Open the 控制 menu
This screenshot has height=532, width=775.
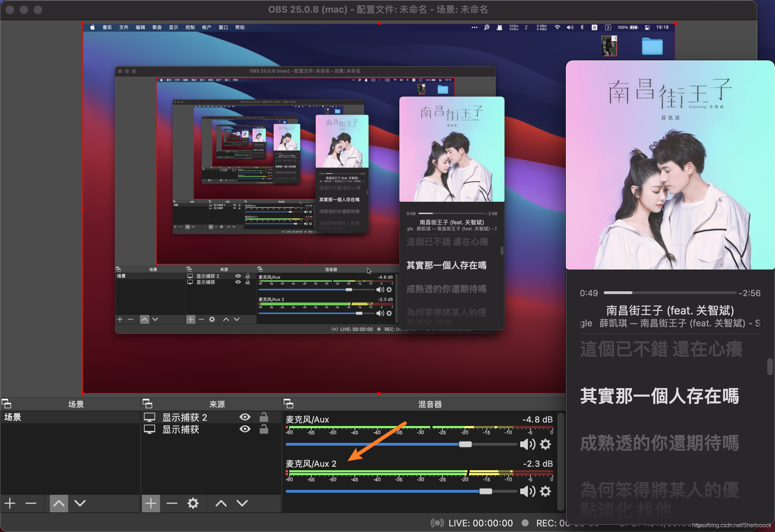pyautogui.click(x=190, y=27)
